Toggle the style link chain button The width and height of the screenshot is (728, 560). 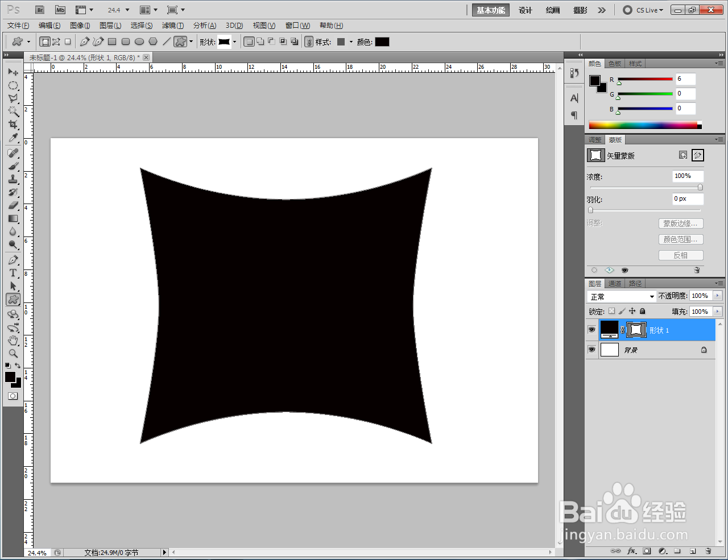[309, 42]
